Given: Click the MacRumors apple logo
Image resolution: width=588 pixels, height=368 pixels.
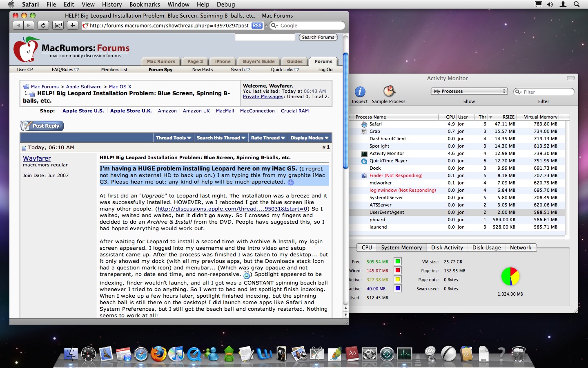Looking at the screenshot, I should click(26, 50).
